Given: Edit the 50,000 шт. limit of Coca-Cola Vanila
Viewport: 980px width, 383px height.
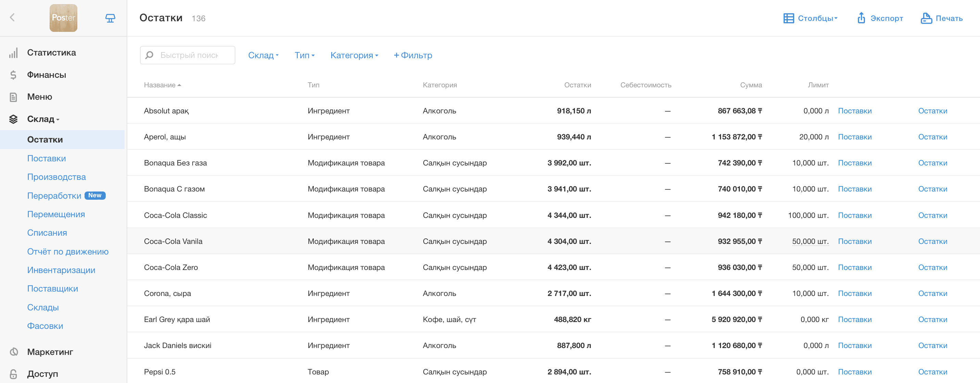Looking at the screenshot, I should coord(810,242).
